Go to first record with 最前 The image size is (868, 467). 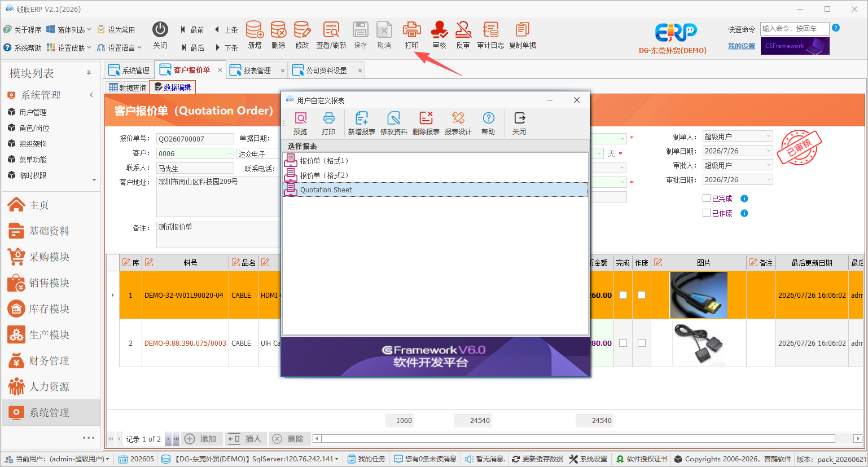click(192, 30)
